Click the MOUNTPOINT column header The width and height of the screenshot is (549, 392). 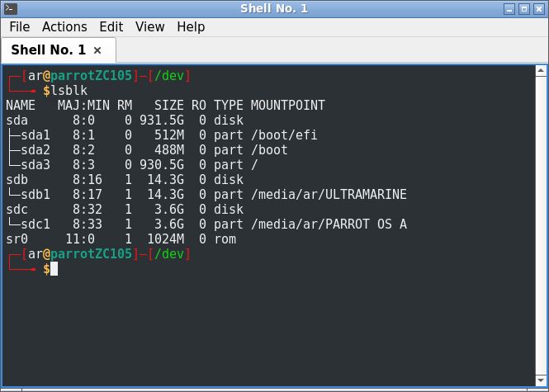288,106
